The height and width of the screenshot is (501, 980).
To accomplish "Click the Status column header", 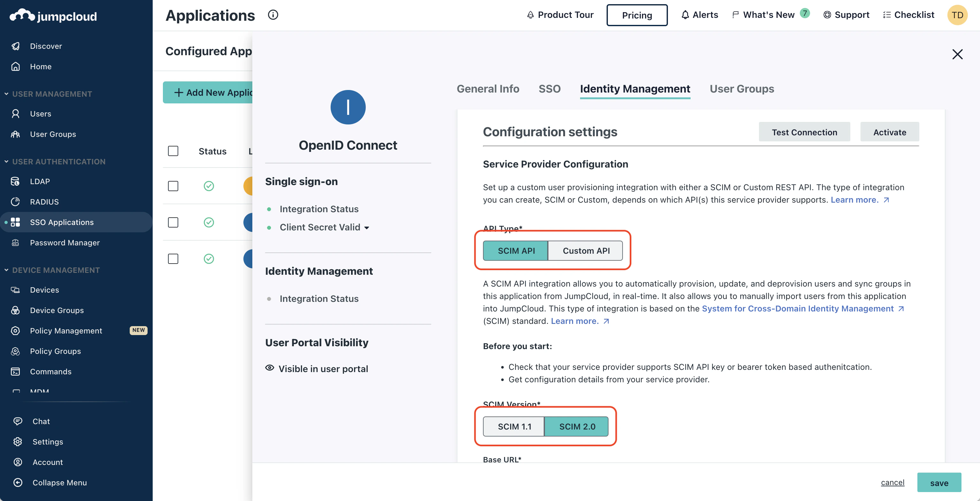I will 212,151.
